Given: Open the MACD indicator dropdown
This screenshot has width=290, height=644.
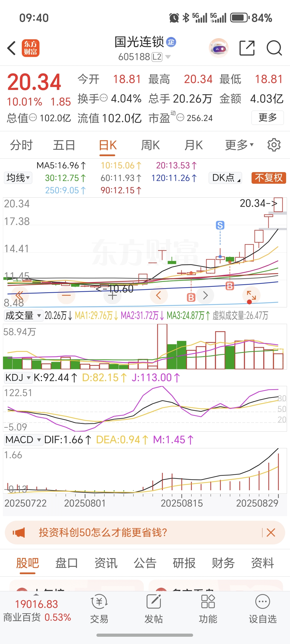Looking at the screenshot, I should pyautogui.click(x=23, y=439).
